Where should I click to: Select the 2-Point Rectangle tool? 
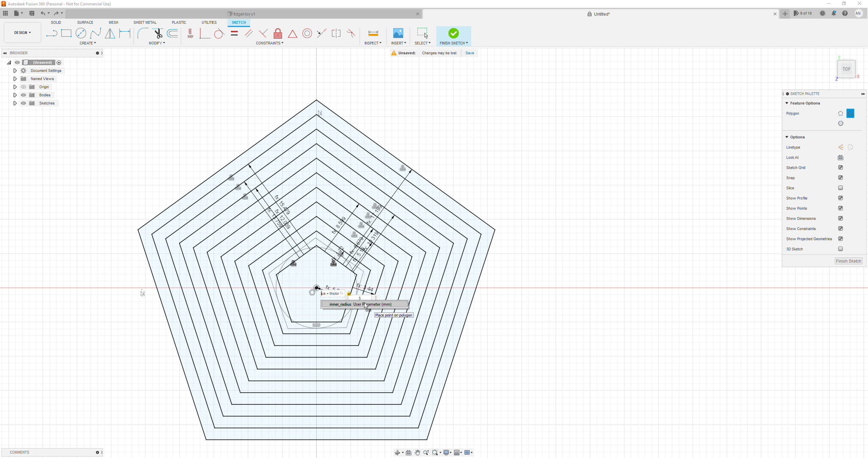coord(66,33)
